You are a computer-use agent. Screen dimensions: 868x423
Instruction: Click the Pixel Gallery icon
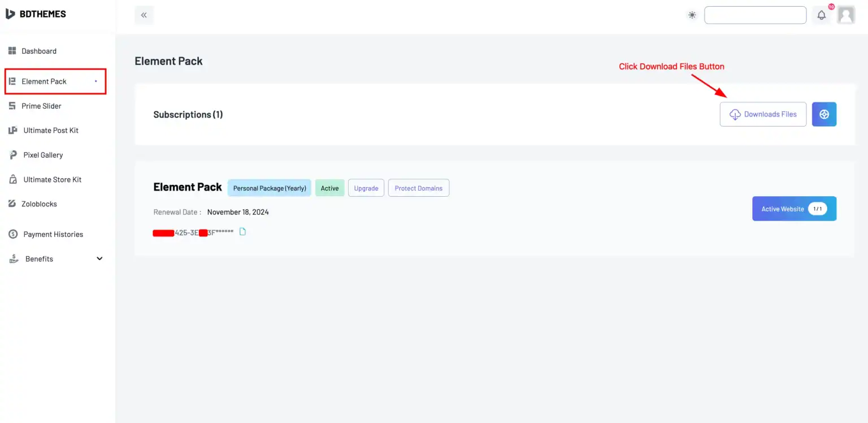[x=12, y=155]
